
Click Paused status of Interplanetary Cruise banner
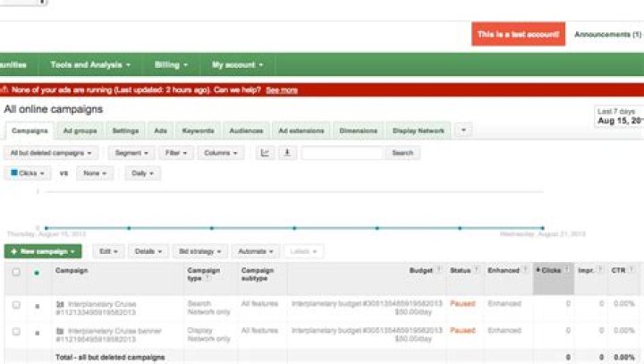click(x=462, y=330)
